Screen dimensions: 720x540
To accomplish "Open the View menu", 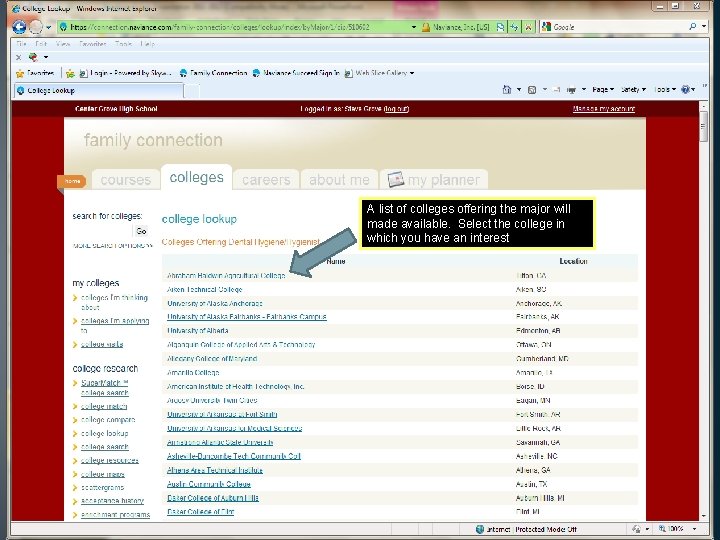I will click(x=63, y=44).
